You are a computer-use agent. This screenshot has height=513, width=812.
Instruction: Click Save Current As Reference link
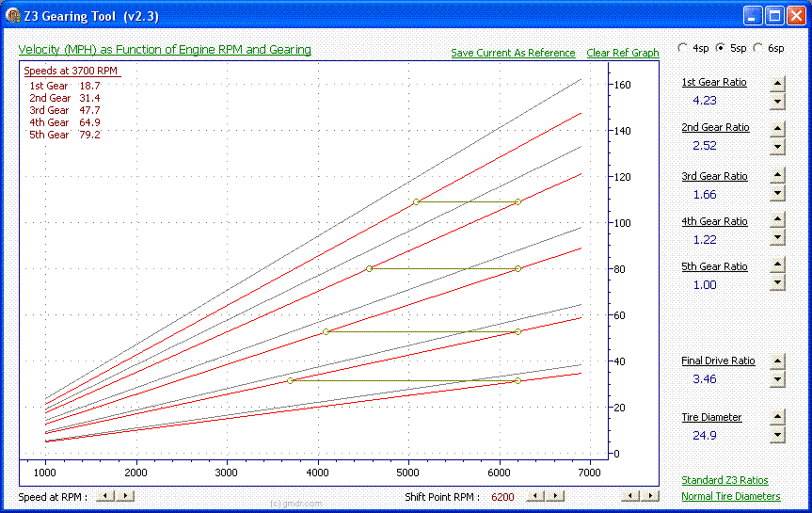[513, 53]
